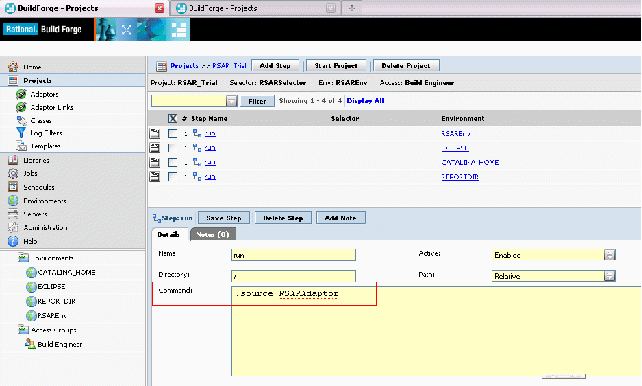The width and height of the screenshot is (642, 386).
Task: Click the Start Project button
Action: pyautogui.click(x=336, y=65)
